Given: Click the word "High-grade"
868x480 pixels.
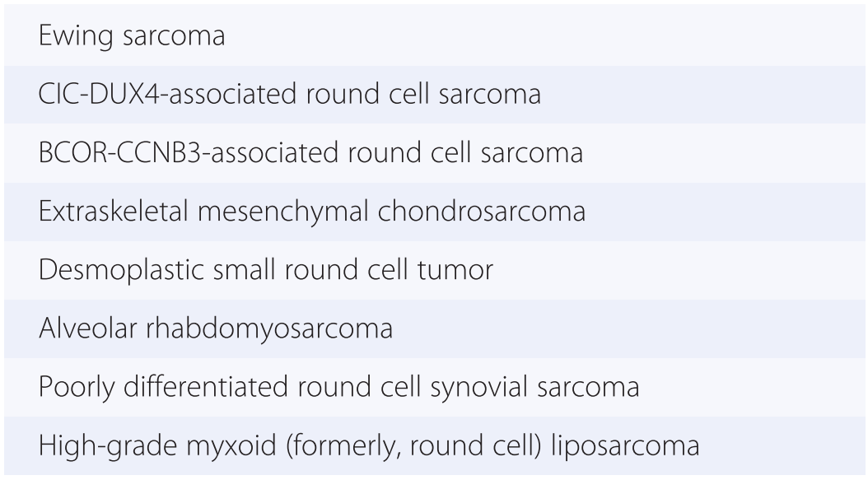Looking at the screenshot, I should (x=99, y=446).
